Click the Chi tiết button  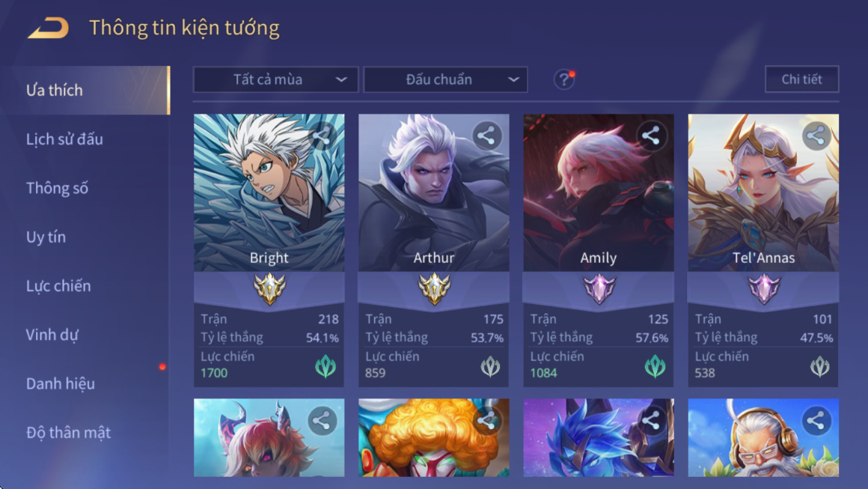(x=801, y=79)
